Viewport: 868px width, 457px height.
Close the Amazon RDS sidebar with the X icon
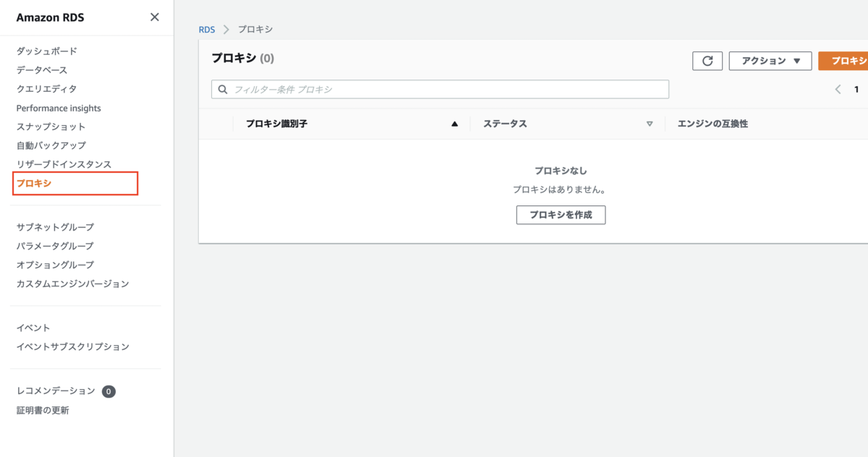(154, 17)
